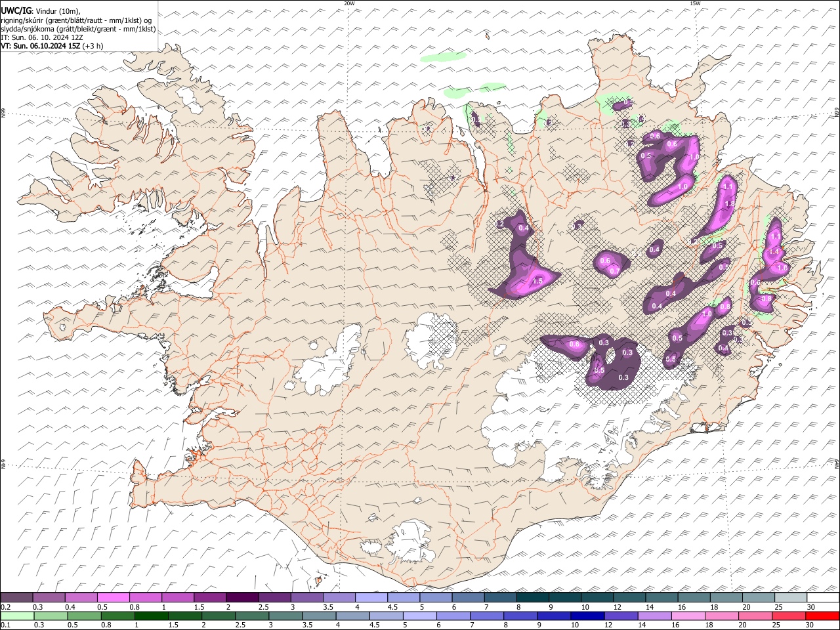Pick the violet 12–14 bottom legend swatch
The width and height of the screenshot is (840, 630).
click(621, 616)
